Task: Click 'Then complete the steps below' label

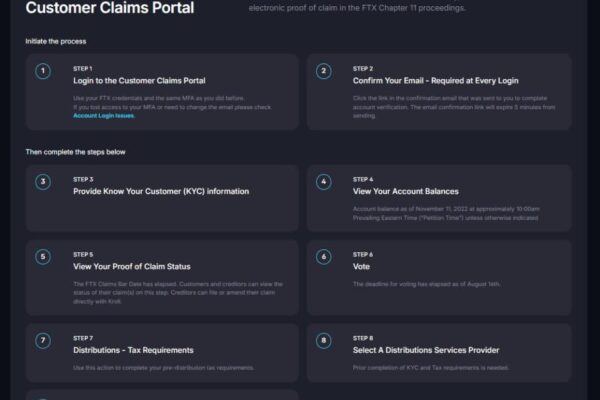Action: 75,152
